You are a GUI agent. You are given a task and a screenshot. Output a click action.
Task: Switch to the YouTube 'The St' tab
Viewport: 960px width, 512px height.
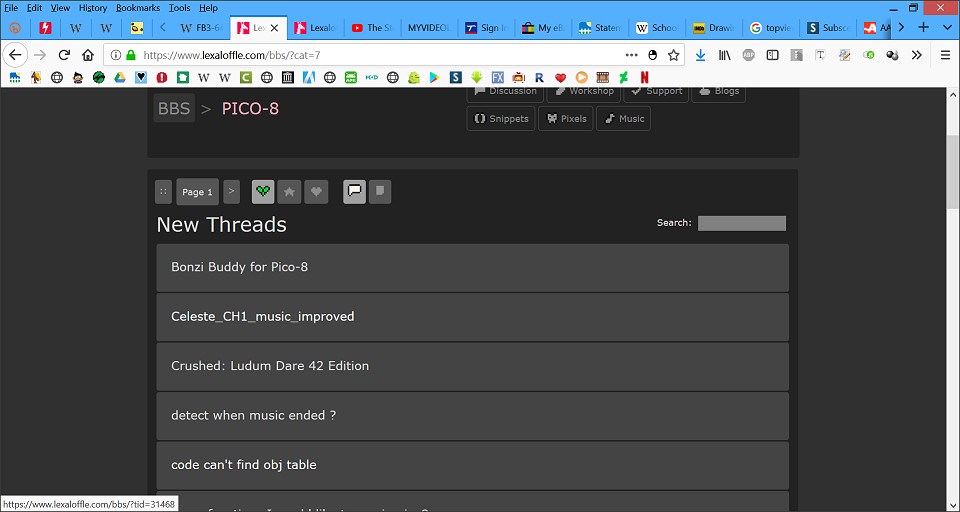[x=372, y=28]
